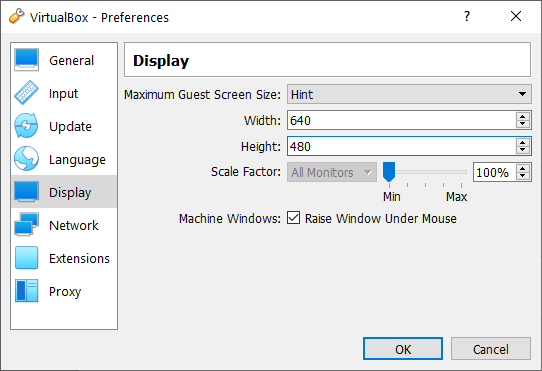Click the Proxy panel icon
Image resolution: width=542 pixels, height=371 pixels.
26,290
